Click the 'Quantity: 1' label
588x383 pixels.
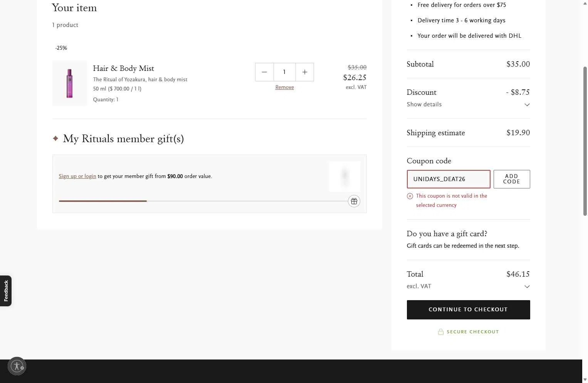tap(106, 100)
